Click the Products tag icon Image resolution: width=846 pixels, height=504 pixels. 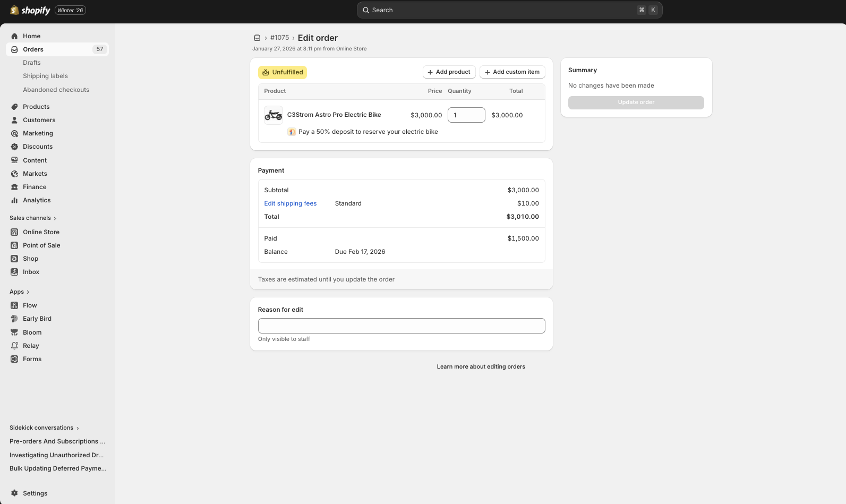point(14,107)
